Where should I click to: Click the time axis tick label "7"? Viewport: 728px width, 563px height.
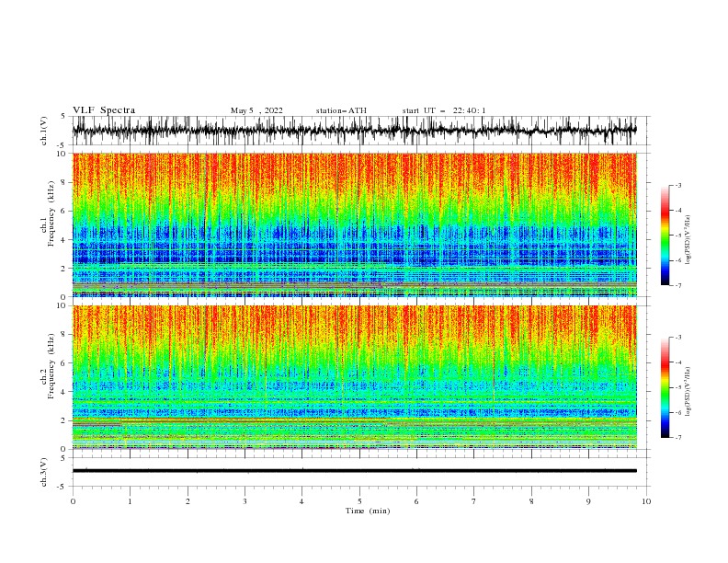click(x=474, y=501)
